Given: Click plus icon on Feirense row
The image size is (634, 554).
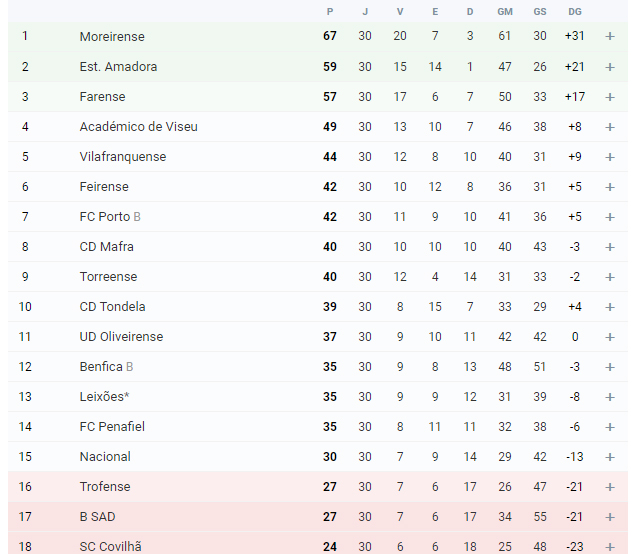Looking at the screenshot, I should 610,187.
